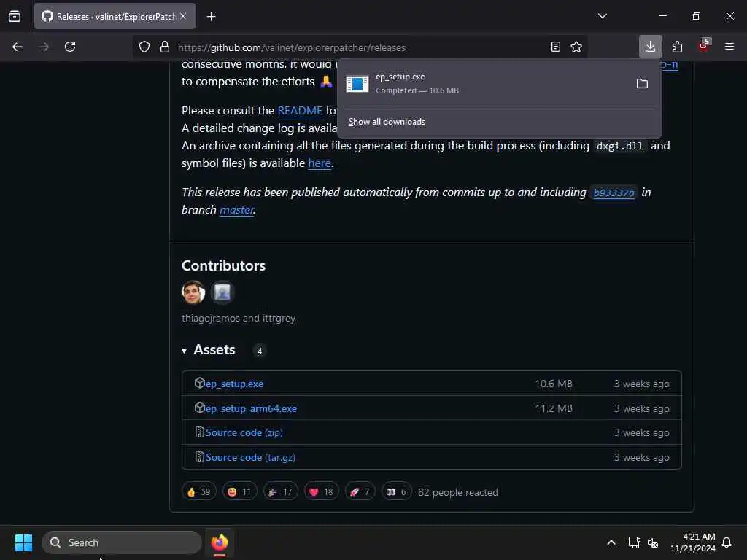The height and width of the screenshot is (560, 747).
Task: Toggle heart reaction with 18
Action: point(322,492)
